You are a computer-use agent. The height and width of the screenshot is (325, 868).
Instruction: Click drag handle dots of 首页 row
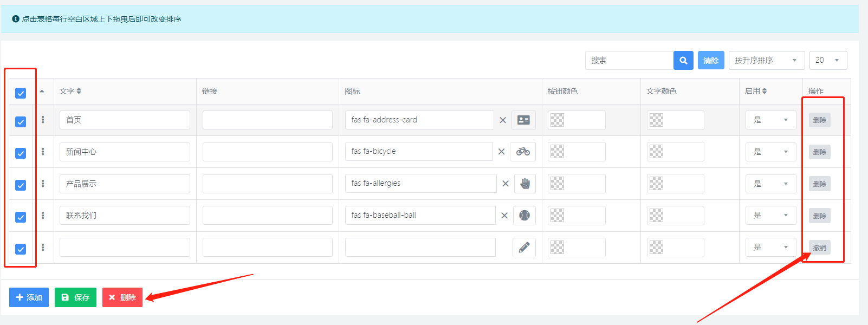43,120
